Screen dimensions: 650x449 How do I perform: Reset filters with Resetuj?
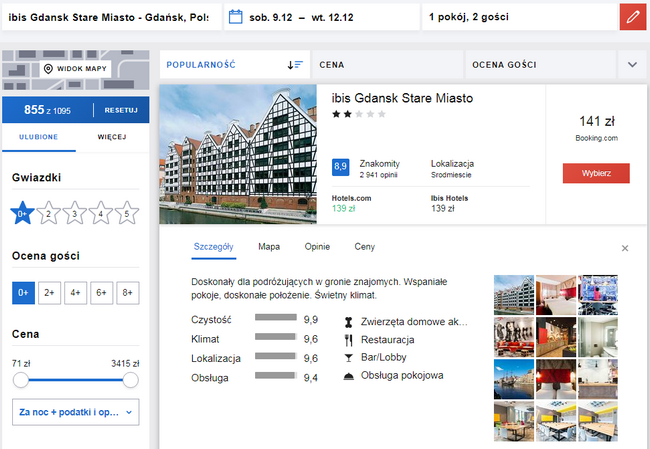pos(121,110)
